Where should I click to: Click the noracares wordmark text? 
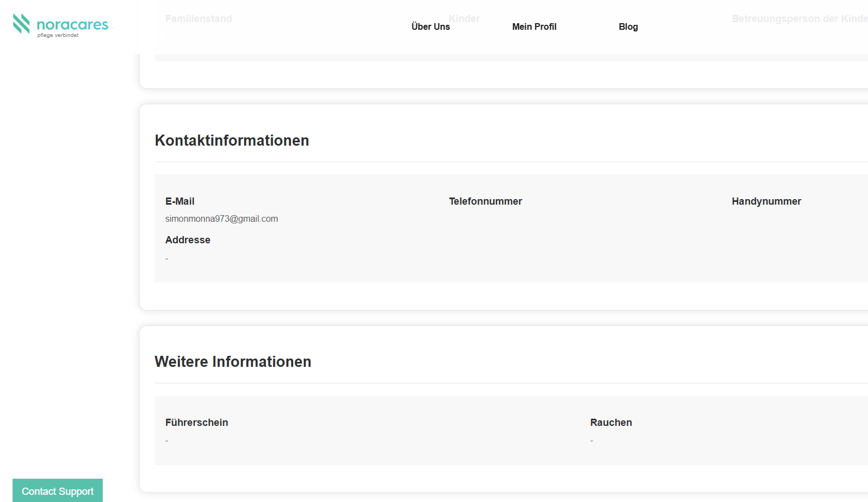(x=72, y=25)
